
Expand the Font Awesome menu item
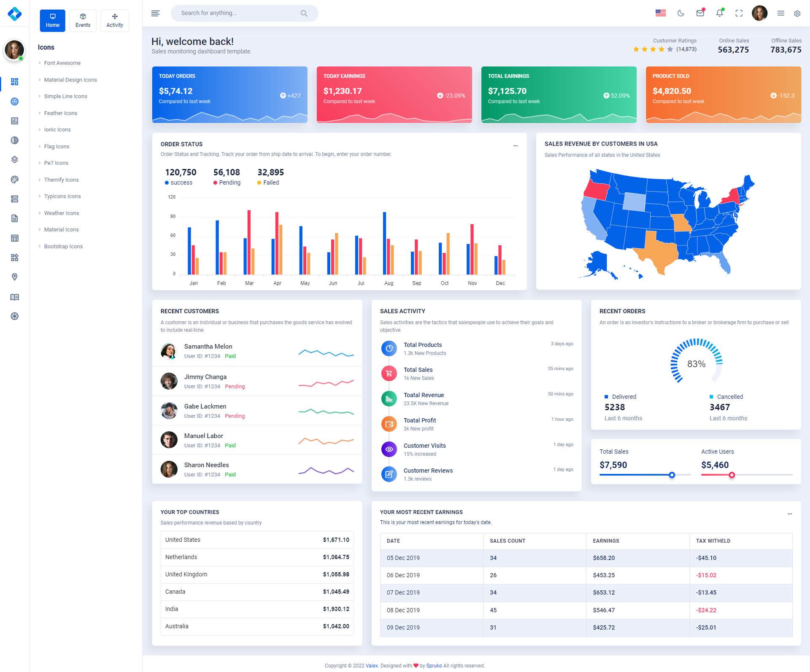pos(62,63)
